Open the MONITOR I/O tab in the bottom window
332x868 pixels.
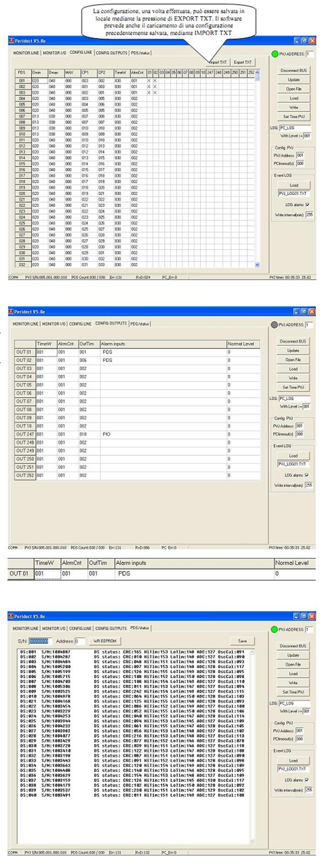(54, 628)
